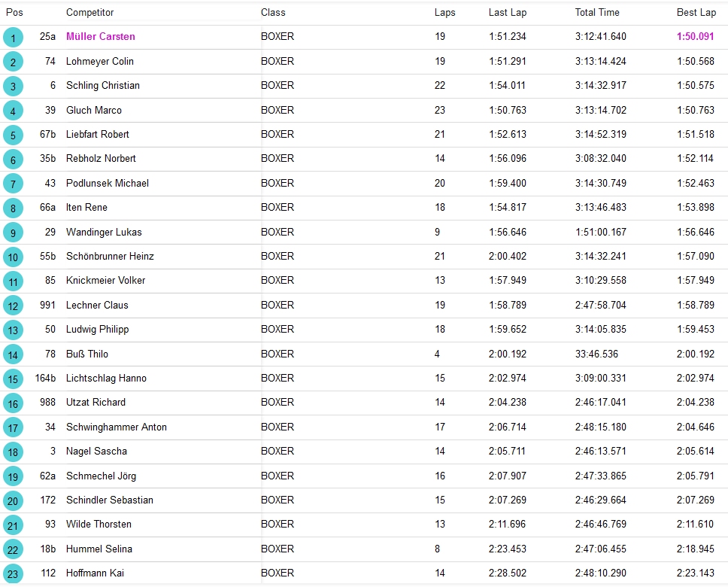The image size is (728, 587).
Task: Select competitor Lohmeyer Colin
Action: pos(99,61)
